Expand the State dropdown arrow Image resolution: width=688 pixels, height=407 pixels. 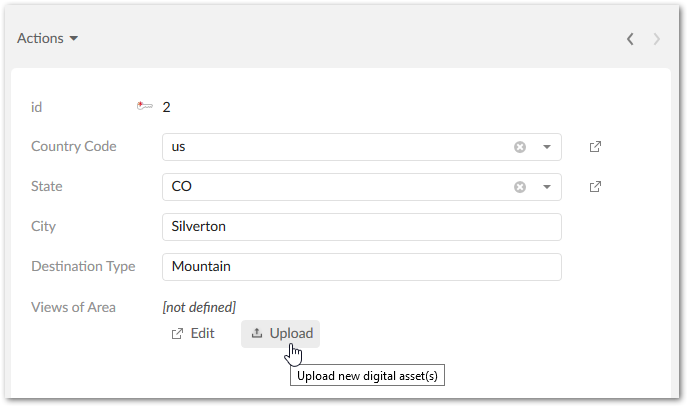pyautogui.click(x=547, y=187)
